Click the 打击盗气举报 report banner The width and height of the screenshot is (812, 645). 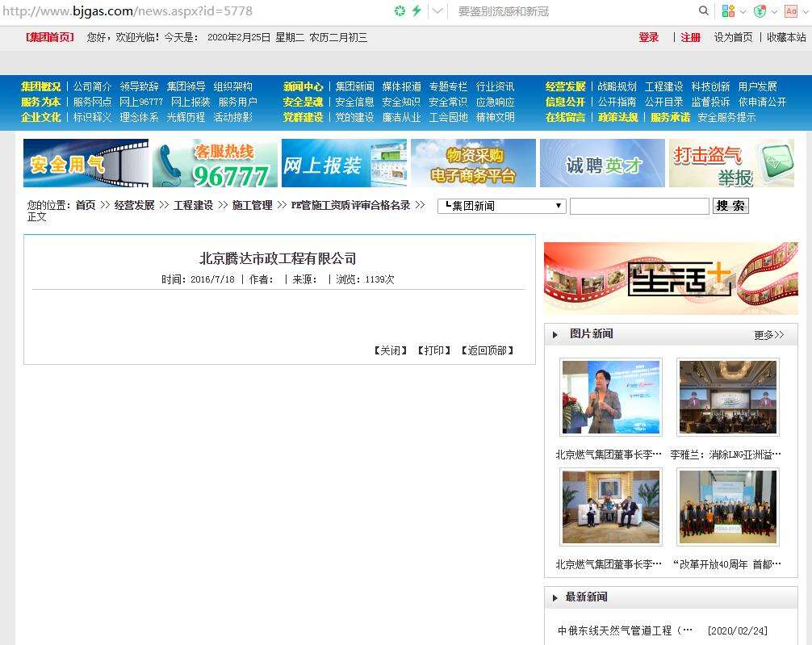731,162
